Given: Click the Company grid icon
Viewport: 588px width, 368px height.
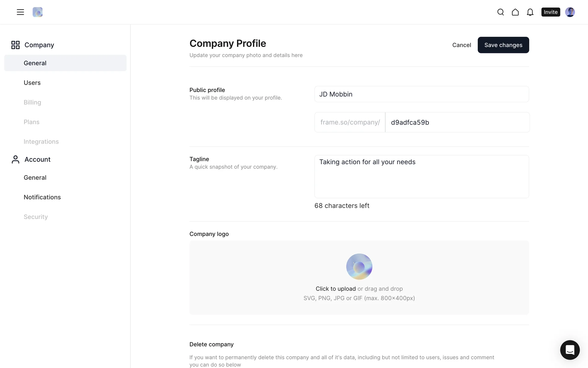Looking at the screenshot, I should tap(15, 45).
